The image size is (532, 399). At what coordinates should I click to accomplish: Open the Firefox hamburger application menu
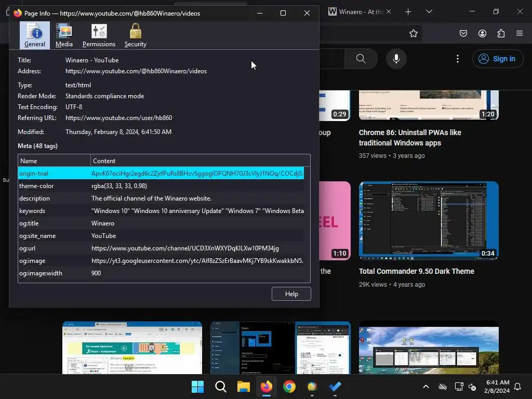[x=520, y=33]
